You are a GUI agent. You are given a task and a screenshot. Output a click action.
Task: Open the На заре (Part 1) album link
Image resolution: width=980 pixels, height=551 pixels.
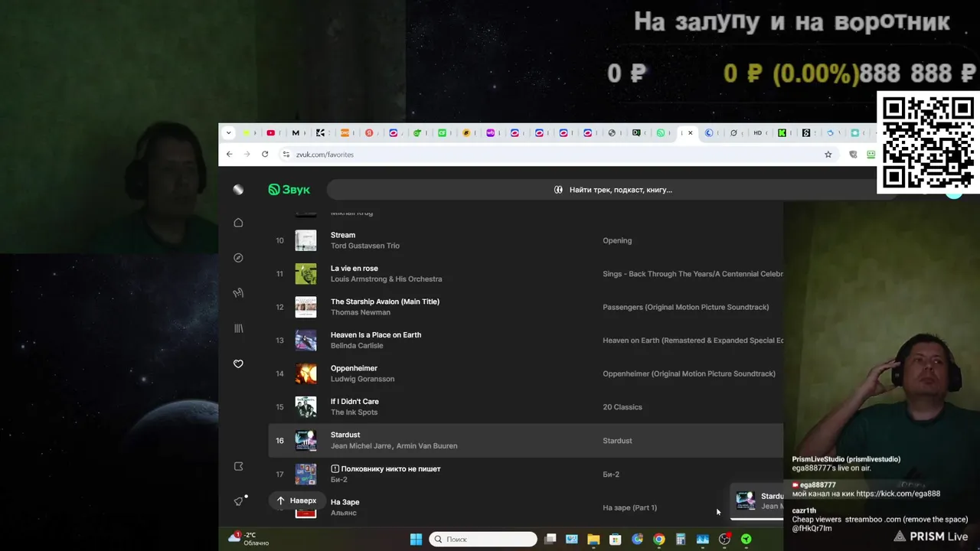click(x=630, y=507)
